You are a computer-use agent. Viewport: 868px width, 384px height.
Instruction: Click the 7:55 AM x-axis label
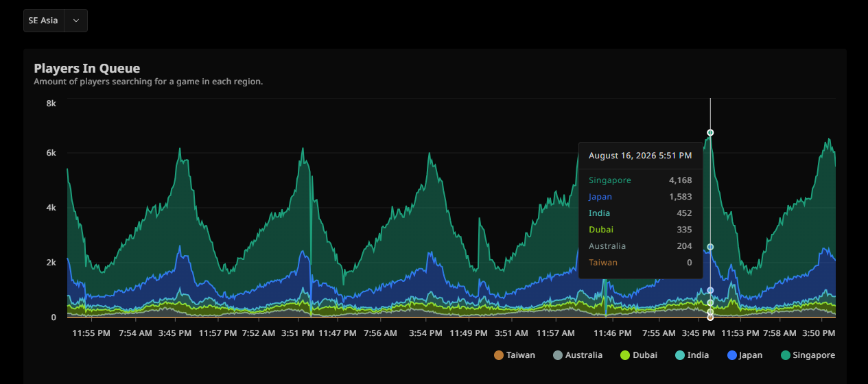659,333
